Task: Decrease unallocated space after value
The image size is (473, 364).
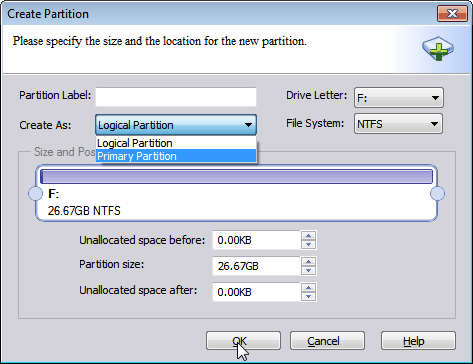Action: tap(308, 296)
